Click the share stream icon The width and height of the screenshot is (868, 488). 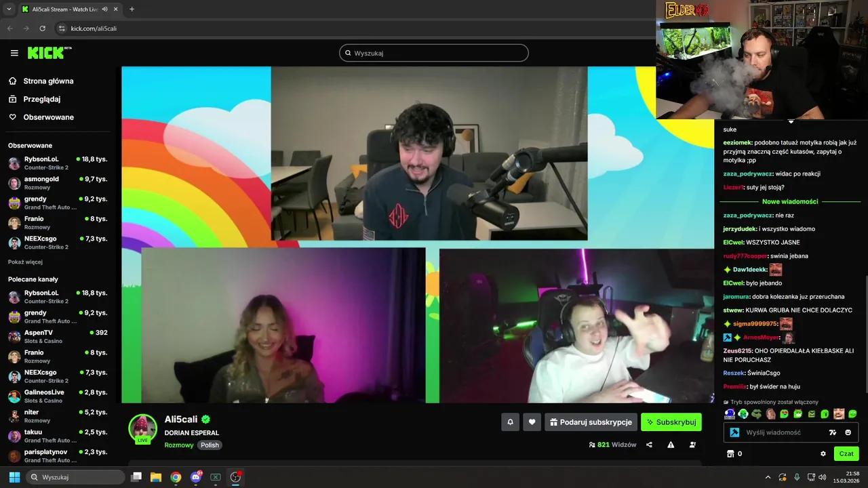click(649, 445)
